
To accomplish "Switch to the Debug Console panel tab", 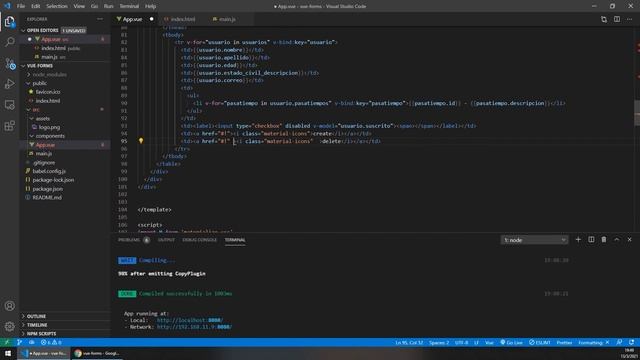I will click(200, 240).
